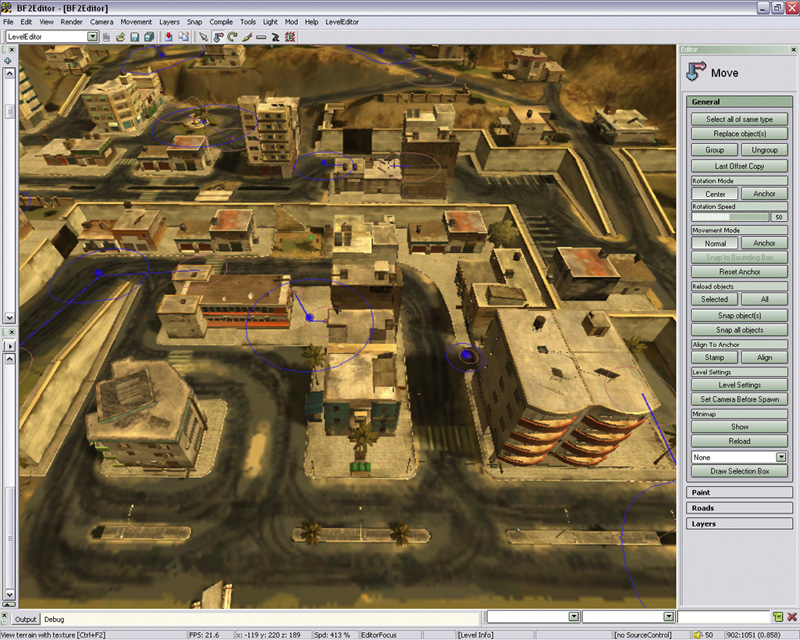Click the Last Offset Copy button
The image size is (800, 640).
[x=739, y=166]
